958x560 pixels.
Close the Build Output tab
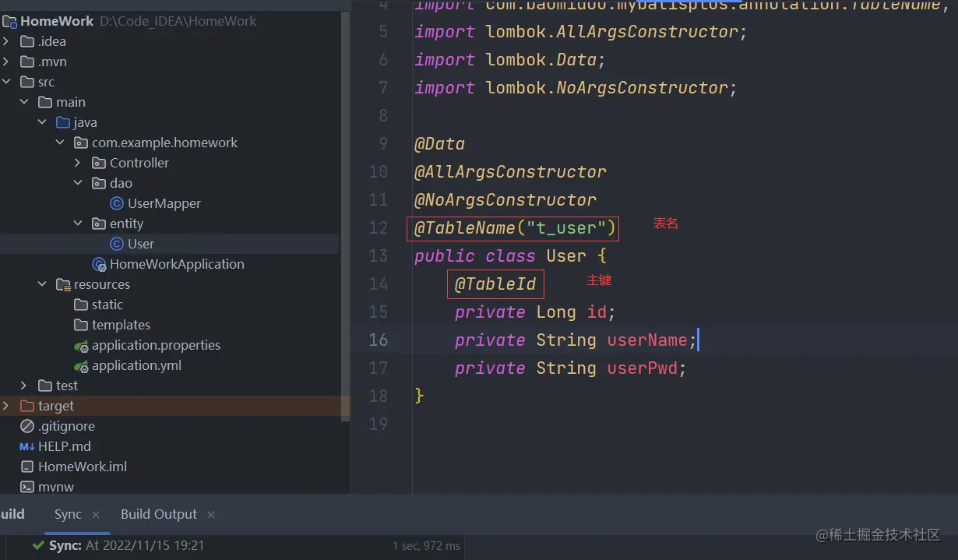[x=211, y=515]
